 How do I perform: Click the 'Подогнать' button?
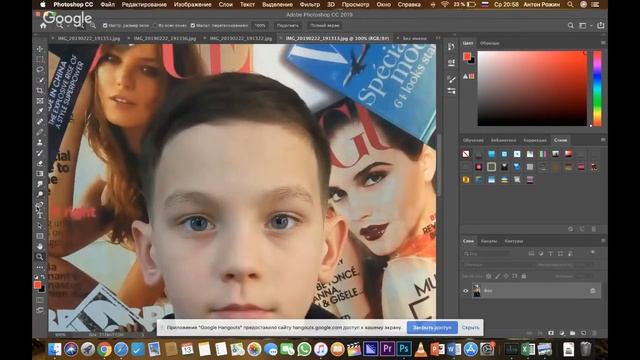pos(288,25)
